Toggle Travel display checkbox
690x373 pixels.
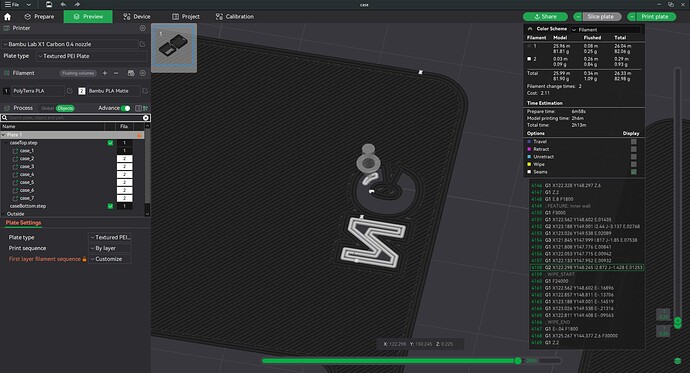pyautogui.click(x=634, y=142)
